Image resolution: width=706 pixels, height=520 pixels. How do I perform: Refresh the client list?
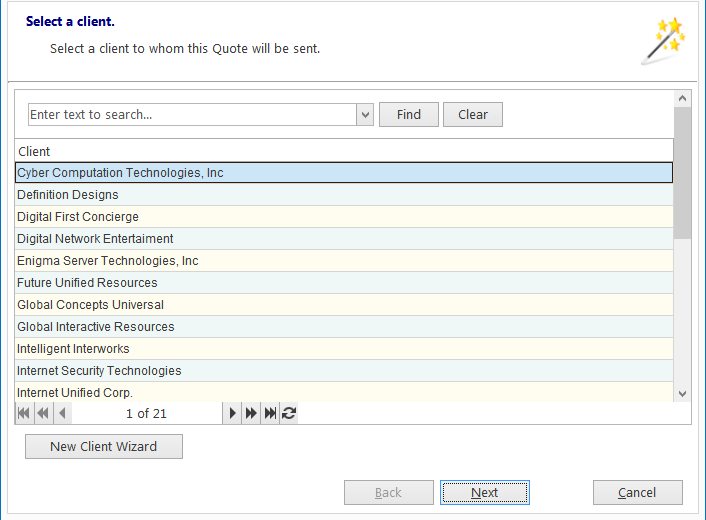click(x=289, y=413)
